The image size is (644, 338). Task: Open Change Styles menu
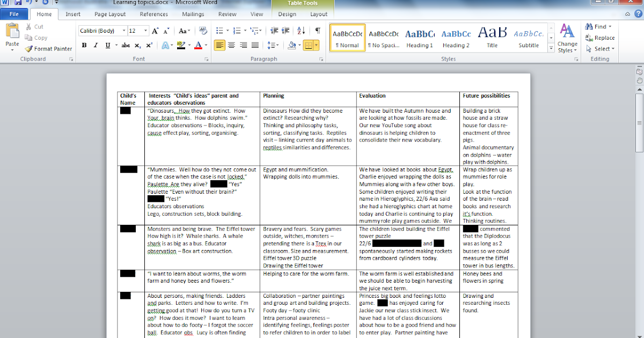click(x=567, y=38)
